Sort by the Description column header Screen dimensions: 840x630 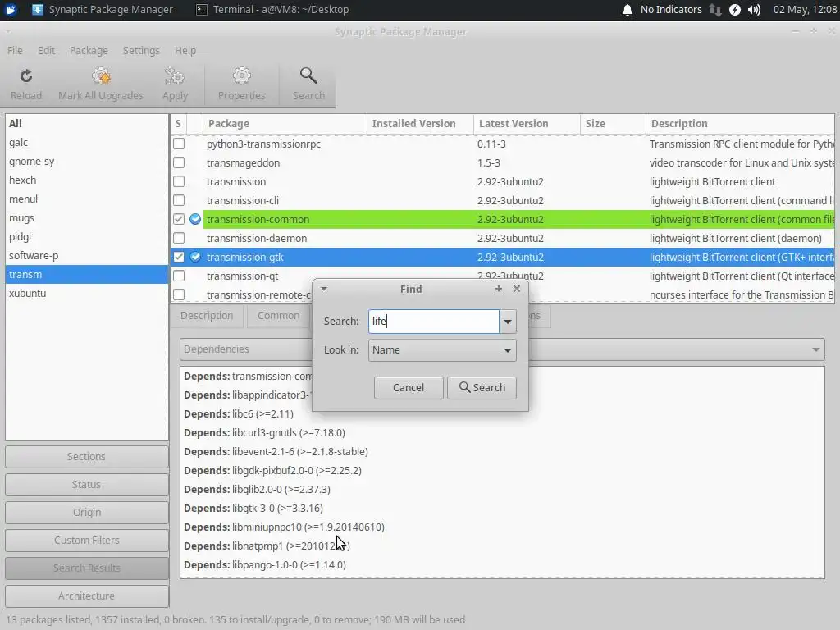[740, 123]
